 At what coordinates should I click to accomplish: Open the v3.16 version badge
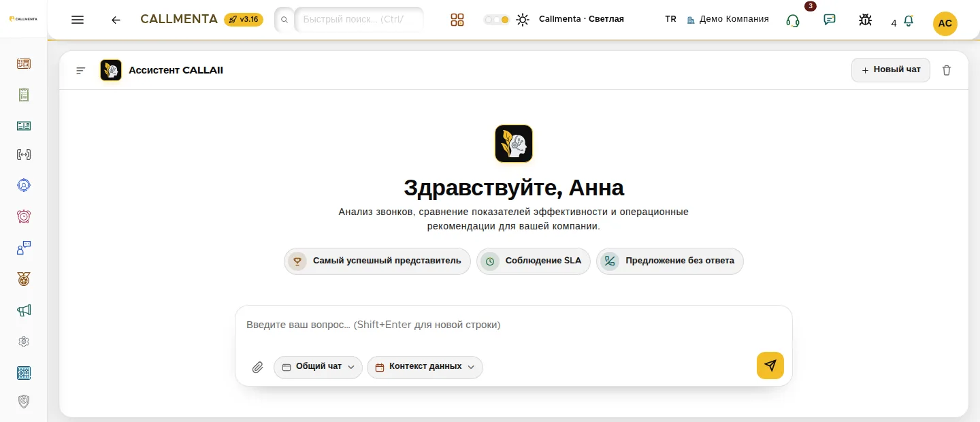[x=244, y=20]
